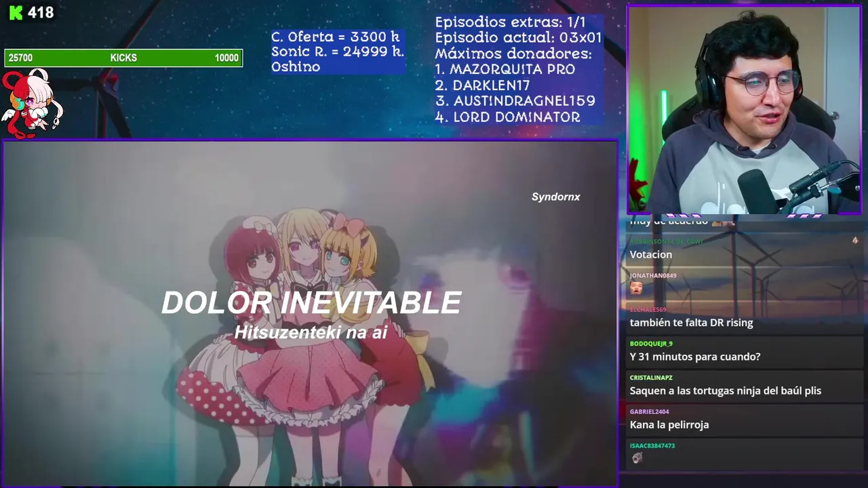This screenshot has height=488, width=868.
Task: Click chat username BODOQUEJR_9
Action: tap(651, 344)
